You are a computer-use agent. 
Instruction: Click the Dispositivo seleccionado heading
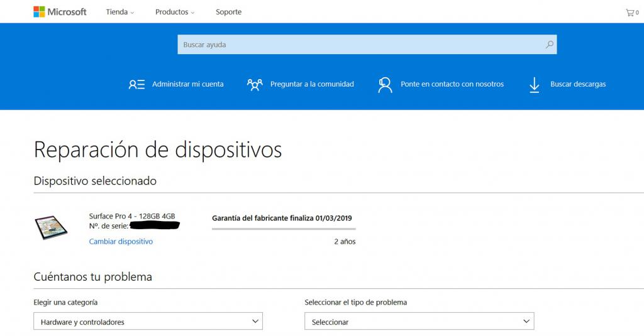click(95, 181)
